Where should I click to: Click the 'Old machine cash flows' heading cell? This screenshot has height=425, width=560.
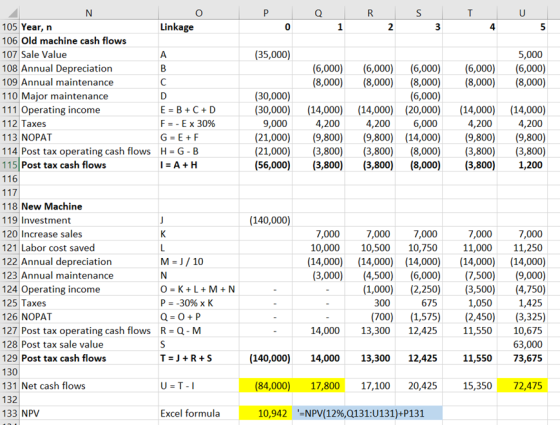pyautogui.click(x=89, y=41)
